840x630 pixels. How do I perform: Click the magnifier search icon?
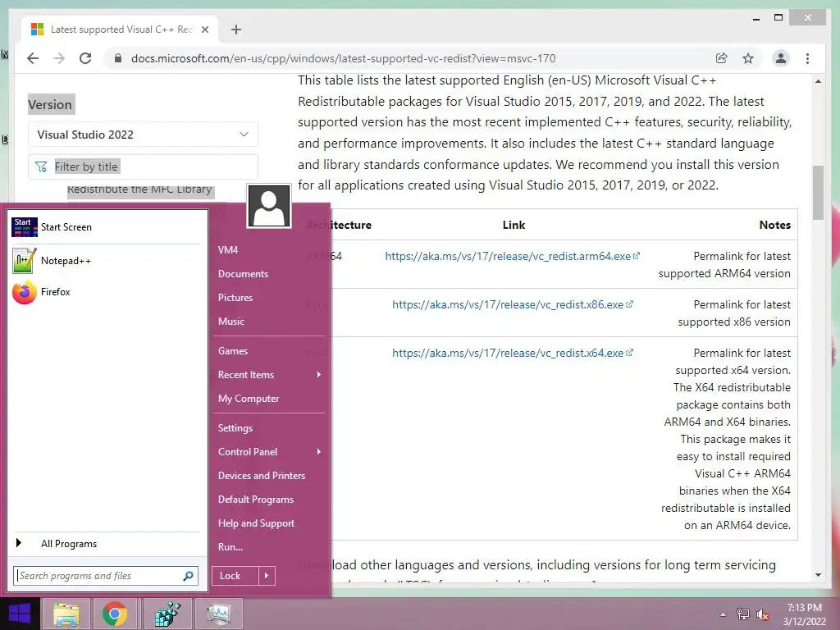pyautogui.click(x=188, y=576)
